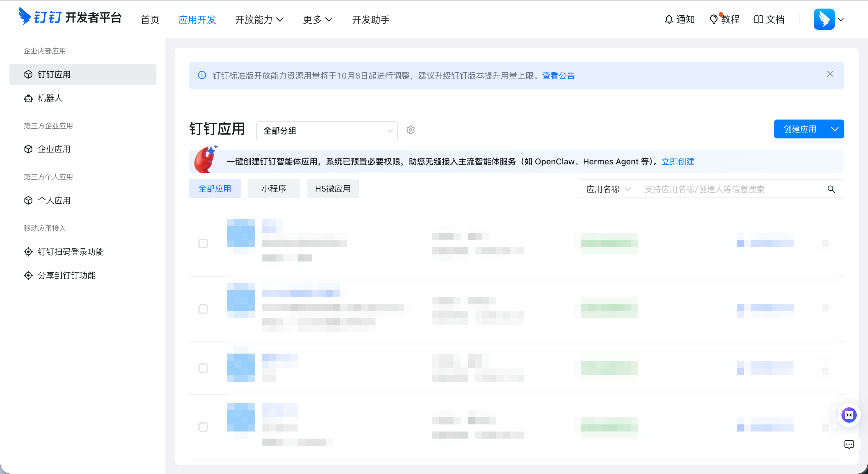
Task: Click the 教程 label
Action: tap(730, 19)
